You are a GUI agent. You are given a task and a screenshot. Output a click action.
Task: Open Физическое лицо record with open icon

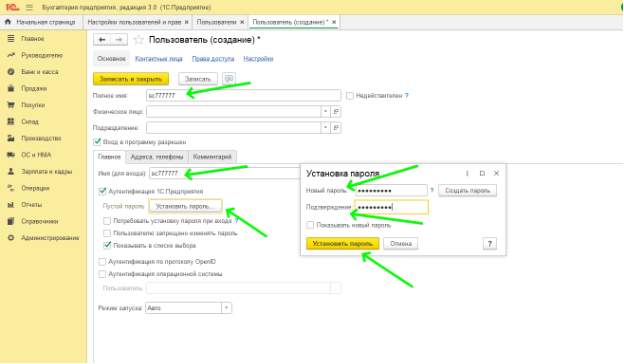click(336, 112)
